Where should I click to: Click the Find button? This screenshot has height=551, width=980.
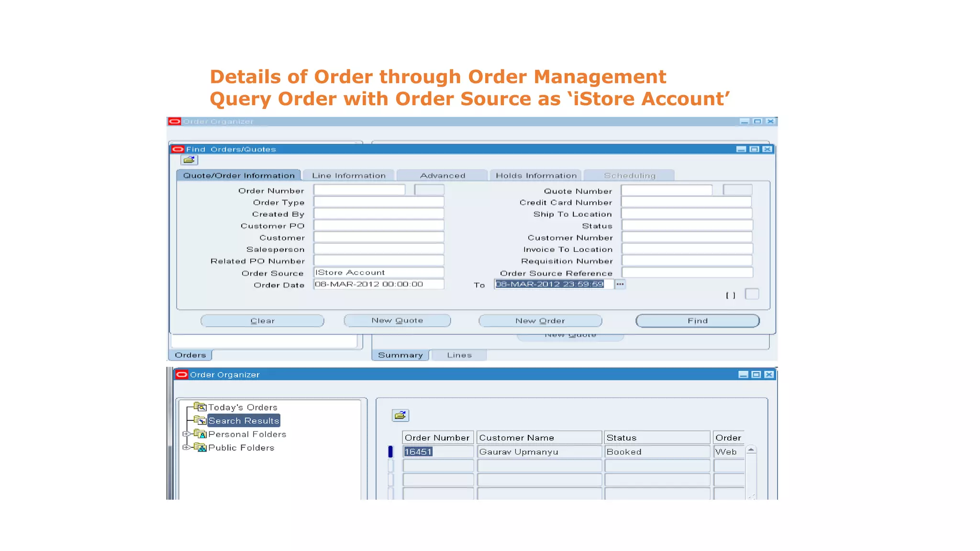[x=698, y=320]
